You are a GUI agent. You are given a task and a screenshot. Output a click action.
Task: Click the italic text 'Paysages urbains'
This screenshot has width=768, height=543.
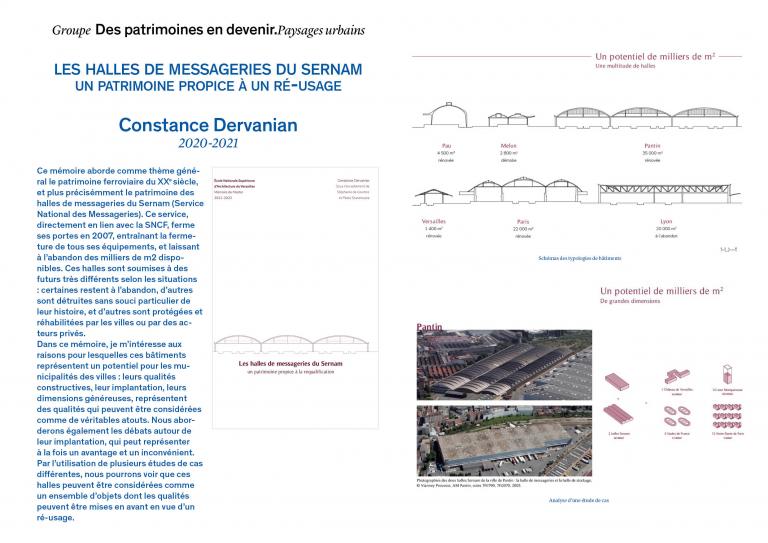click(321, 30)
